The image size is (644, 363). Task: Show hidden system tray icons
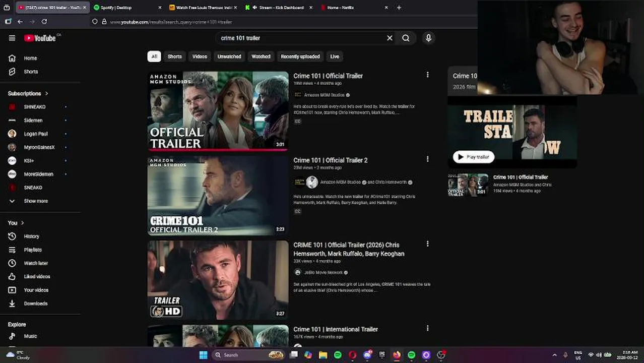point(554,355)
